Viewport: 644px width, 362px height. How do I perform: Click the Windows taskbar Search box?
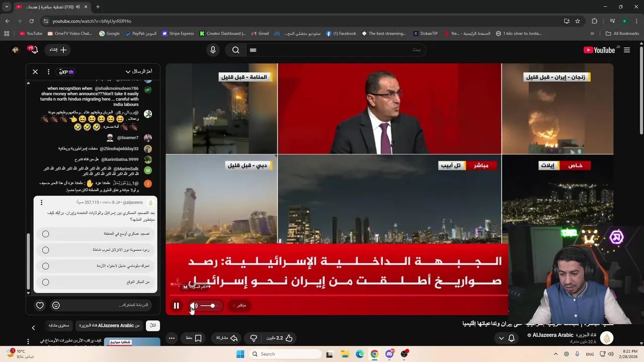pyautogui.click(x=285, y=354)
